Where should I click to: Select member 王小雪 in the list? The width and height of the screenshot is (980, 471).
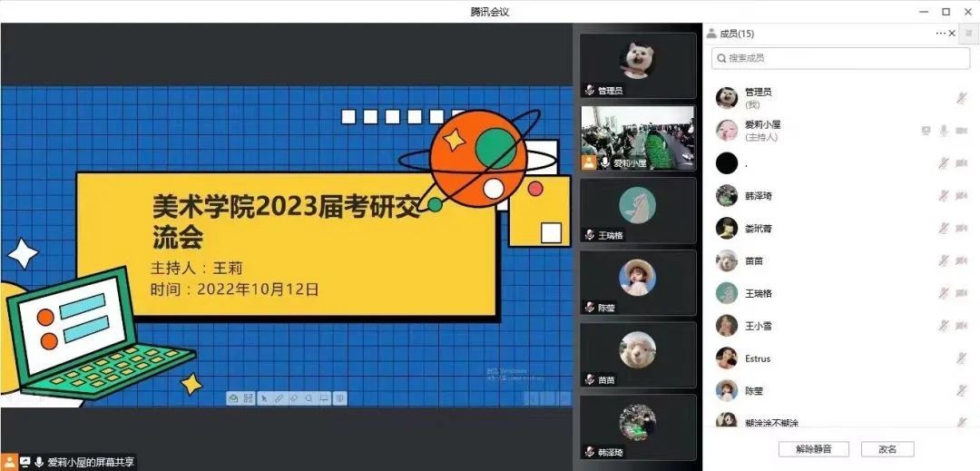pyautogui.click(x=757, y=326)
